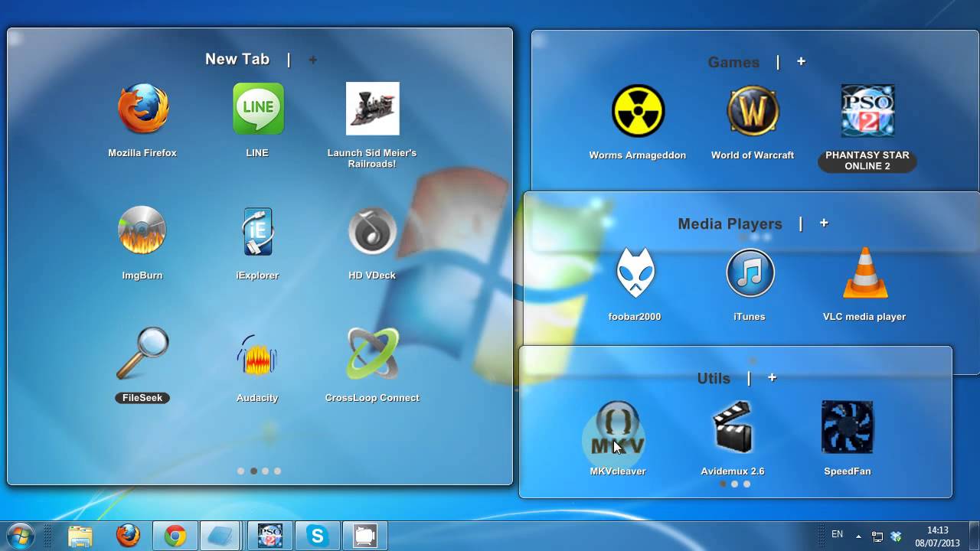Image resolution: width=980 pixels, height=551 pixels.
Task: Add item with plus in New Tab panel
Action: (x=312, y=60)
